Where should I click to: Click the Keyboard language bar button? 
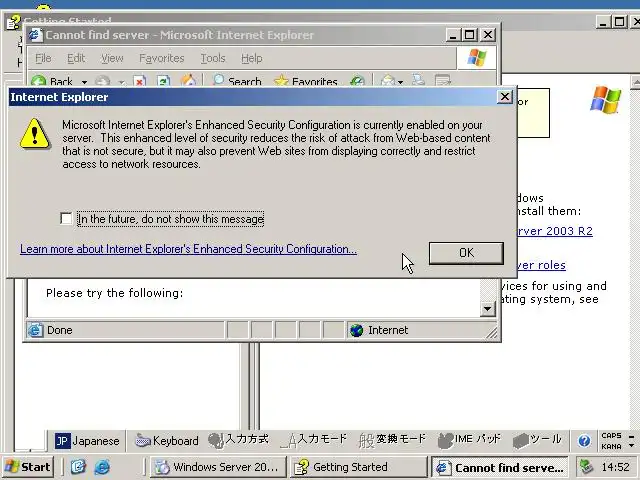coord(167,441)
